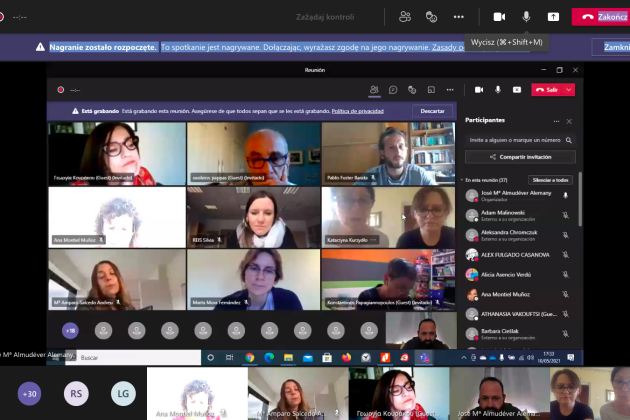Click inner show participants icon
This screenshot has height=420, width=630.
click(374, 89)
